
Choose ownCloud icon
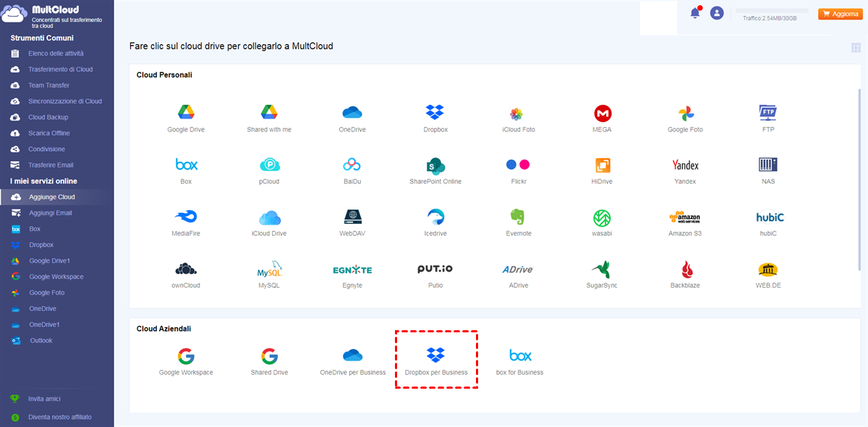pyautogui.click(x=186, y=269)
